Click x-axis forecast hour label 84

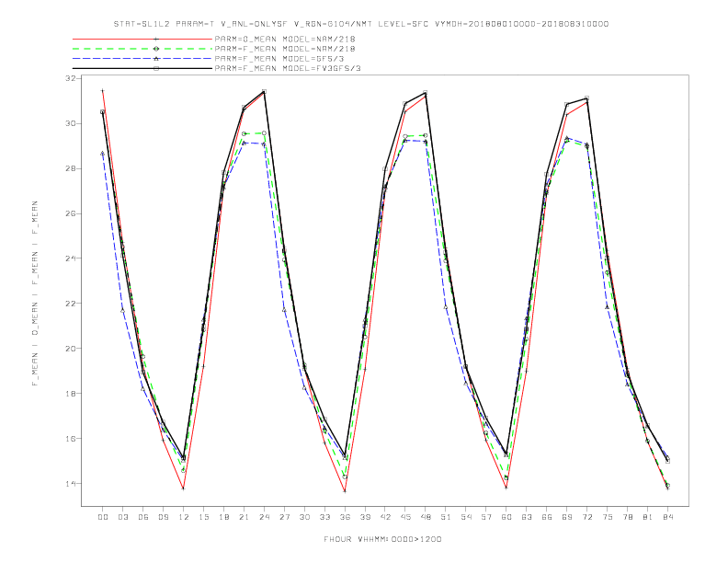coord(667,517)
